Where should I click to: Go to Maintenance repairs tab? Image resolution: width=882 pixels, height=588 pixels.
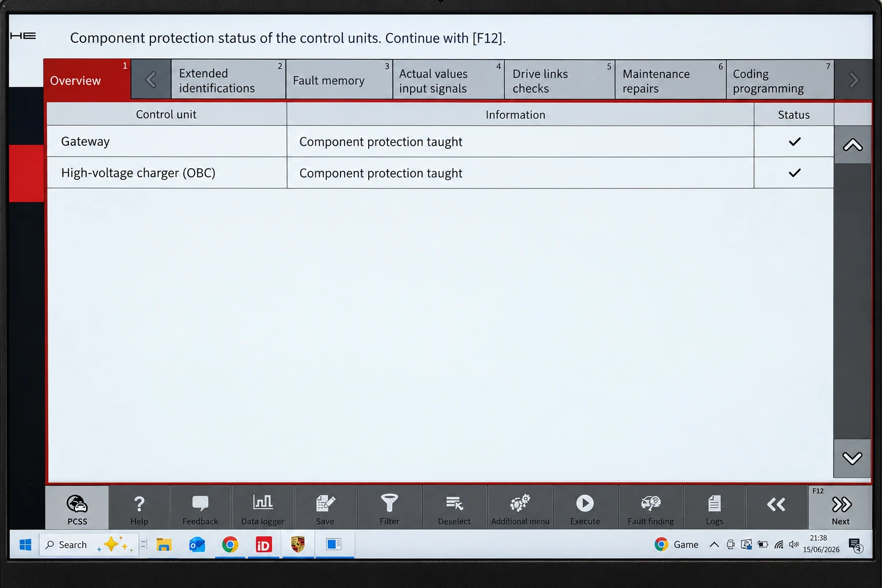coord(670,80)
